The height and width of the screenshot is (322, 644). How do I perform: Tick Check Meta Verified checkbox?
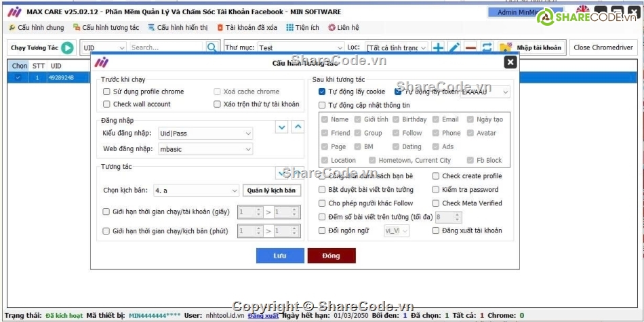[x=436, y=203]
